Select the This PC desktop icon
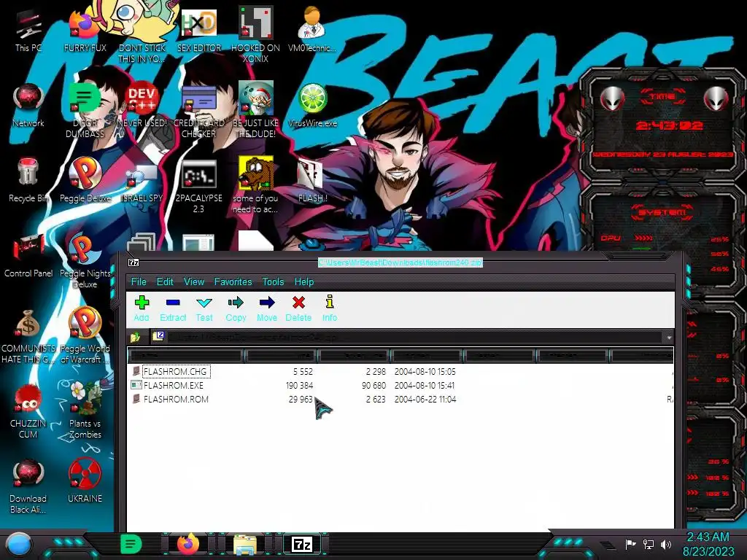747x560 pixels. tap(28, 31)
